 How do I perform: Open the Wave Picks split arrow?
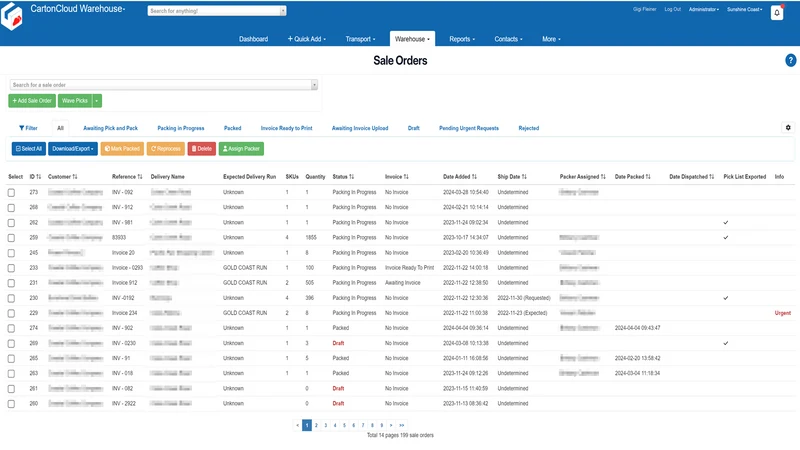coord(96,101)
